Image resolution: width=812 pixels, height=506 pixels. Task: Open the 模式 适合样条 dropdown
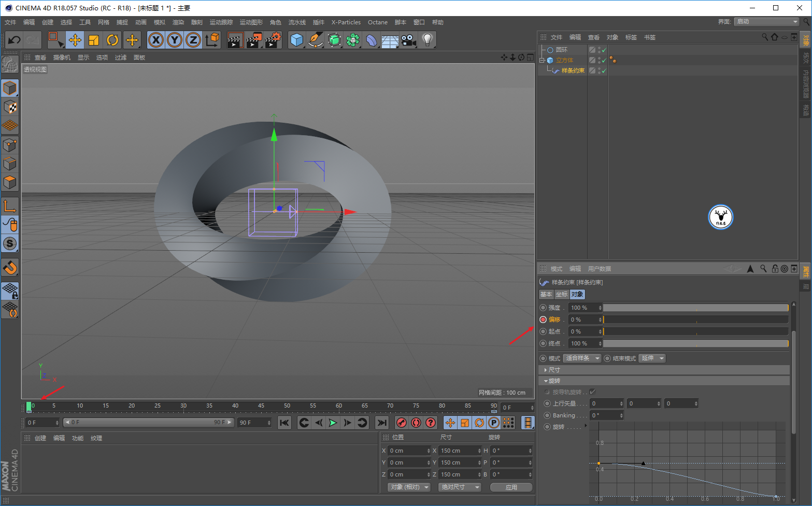click(582, 358)
